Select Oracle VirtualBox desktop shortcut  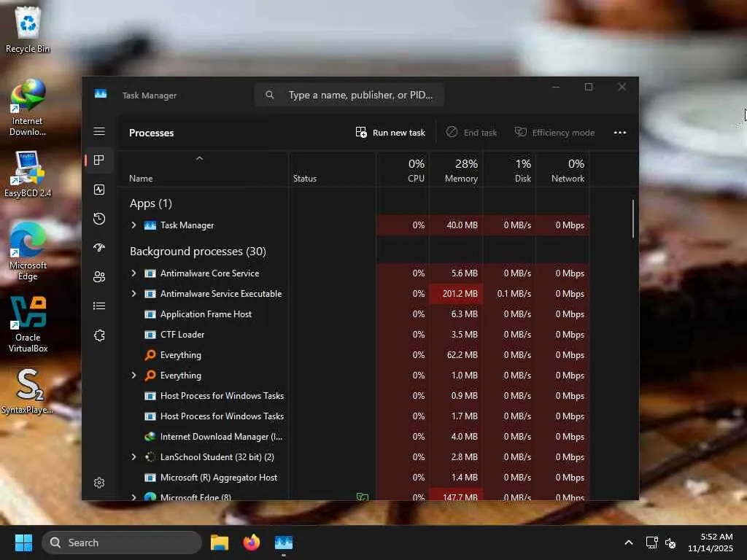[x=28, y=324]
